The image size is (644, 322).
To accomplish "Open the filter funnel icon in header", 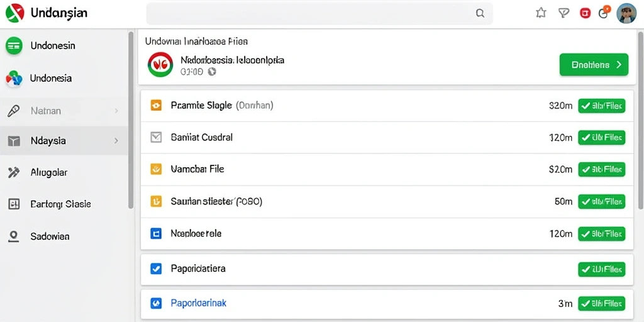I will [563, 13].
